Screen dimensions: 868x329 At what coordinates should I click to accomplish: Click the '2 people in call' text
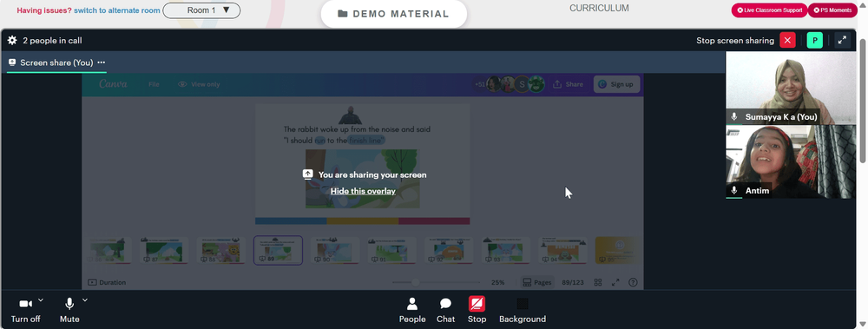(x=53, y=41)
